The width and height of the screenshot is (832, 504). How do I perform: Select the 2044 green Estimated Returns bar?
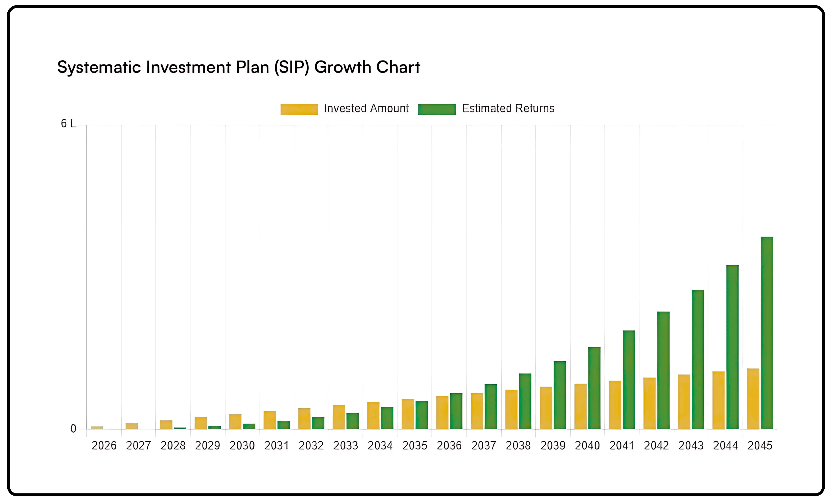coord(732,347)
